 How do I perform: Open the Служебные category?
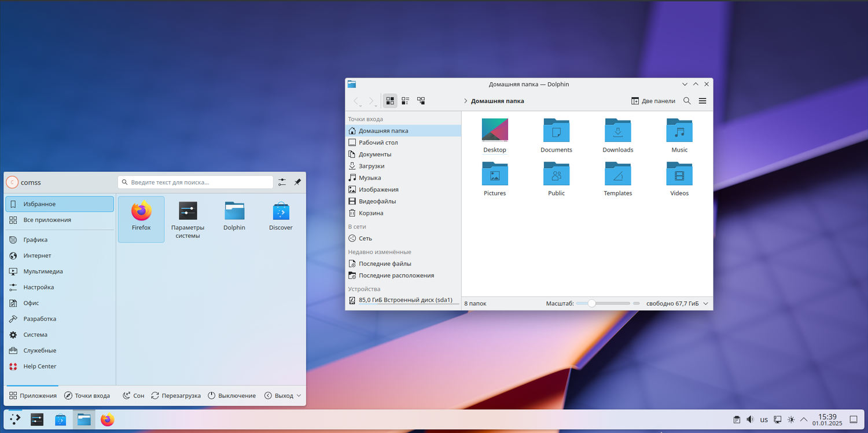click(60, 351)
